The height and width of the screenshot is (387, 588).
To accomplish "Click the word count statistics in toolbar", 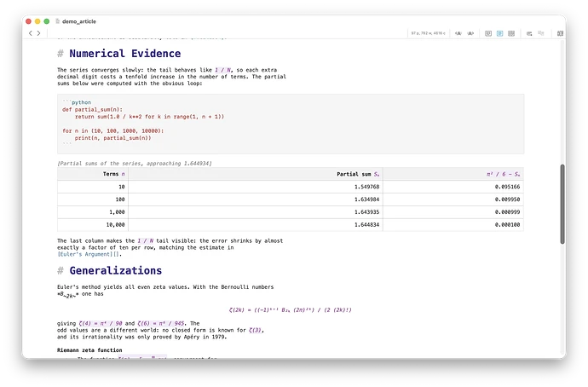I will [428, 33].
